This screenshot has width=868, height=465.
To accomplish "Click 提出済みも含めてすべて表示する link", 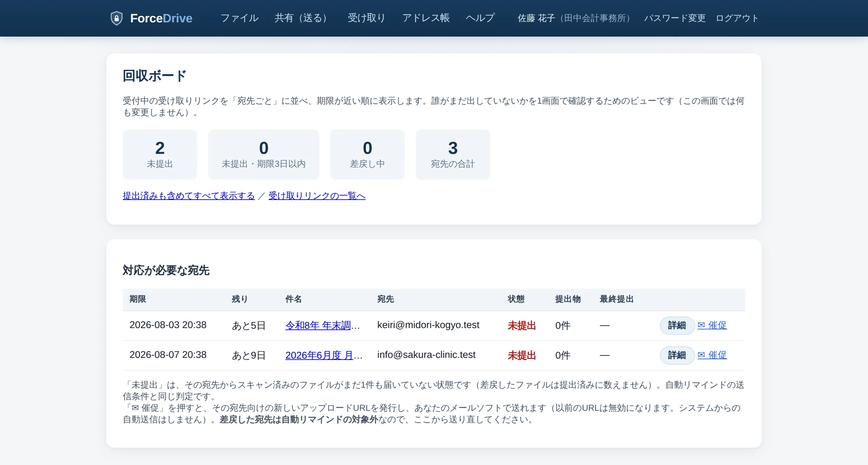I will point(189,196).
